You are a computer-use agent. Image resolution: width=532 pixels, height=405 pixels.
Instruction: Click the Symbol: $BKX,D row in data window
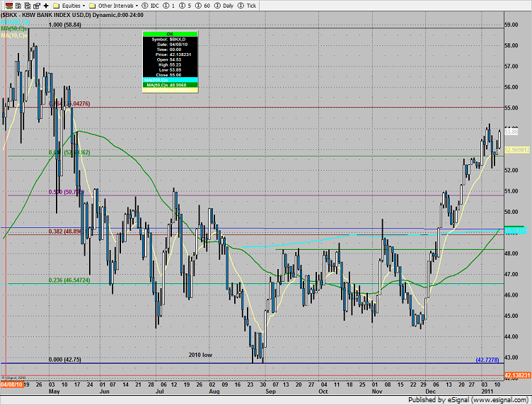click(x=170, y=40)
